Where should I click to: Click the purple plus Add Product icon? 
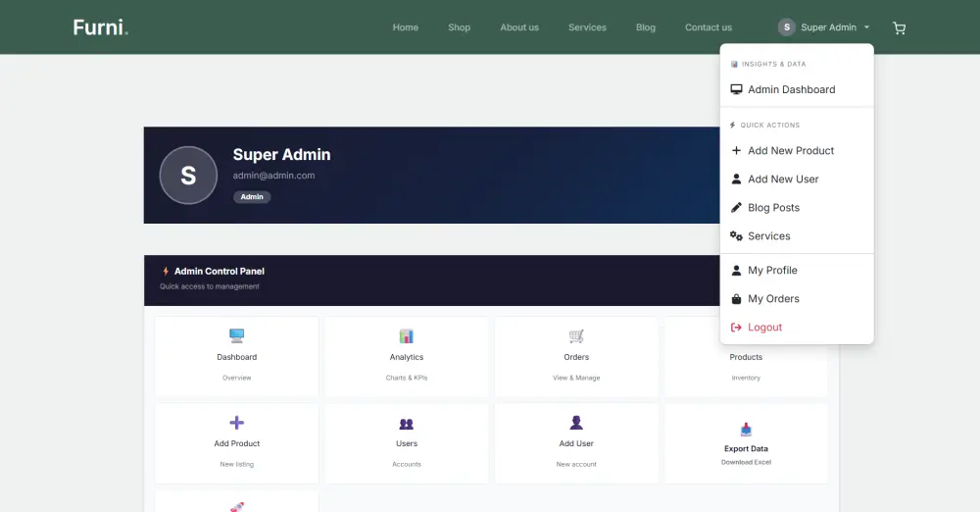pyautogui.click(x=237, y=423)
